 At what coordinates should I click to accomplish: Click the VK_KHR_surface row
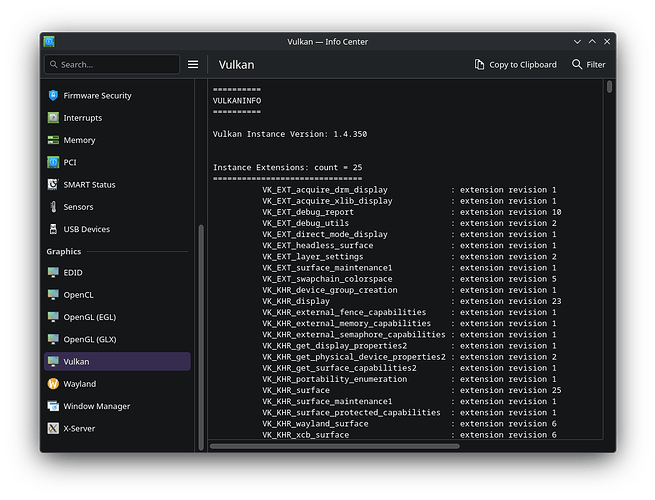point(412,390)
